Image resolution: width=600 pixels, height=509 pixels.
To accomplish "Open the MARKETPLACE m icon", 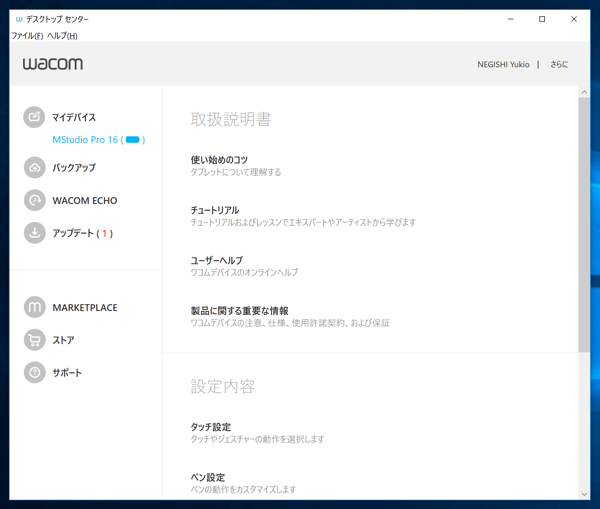I will tap(34, 307).
